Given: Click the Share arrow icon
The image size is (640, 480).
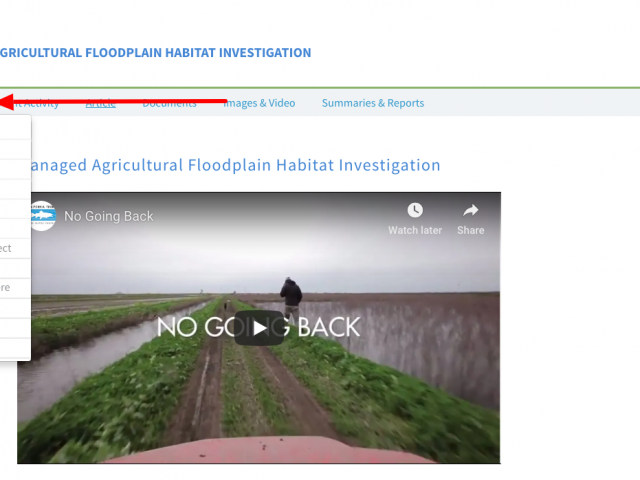Looking at the screenshot, I should pos(471,211).
